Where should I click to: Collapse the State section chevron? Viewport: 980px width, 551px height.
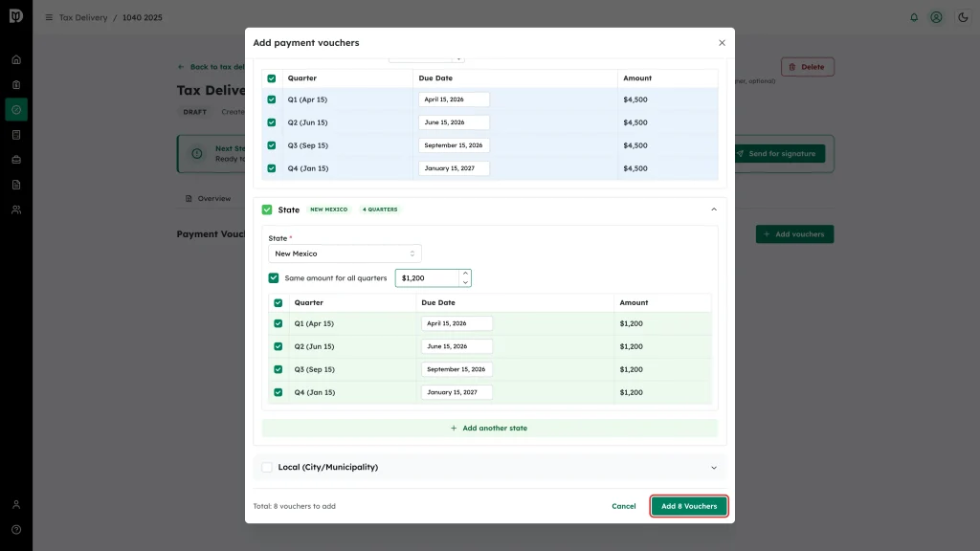point(714,209)
